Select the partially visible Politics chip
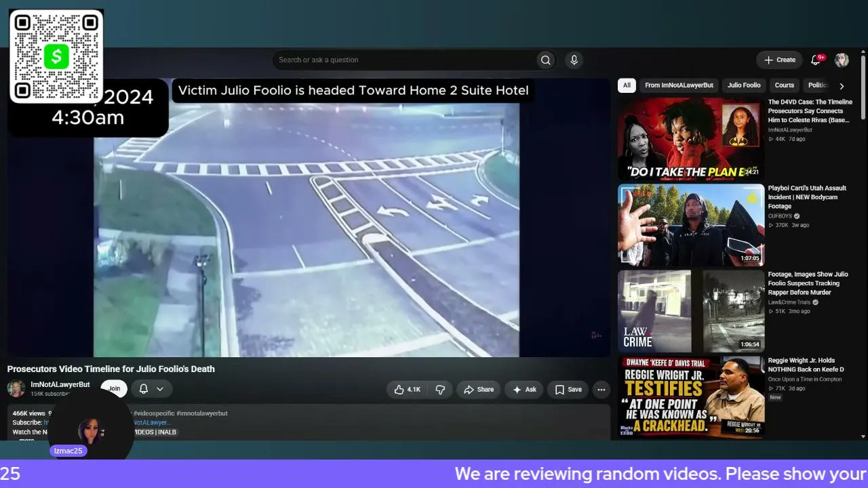This screenshot has width=868, height=488. [817, 85]
